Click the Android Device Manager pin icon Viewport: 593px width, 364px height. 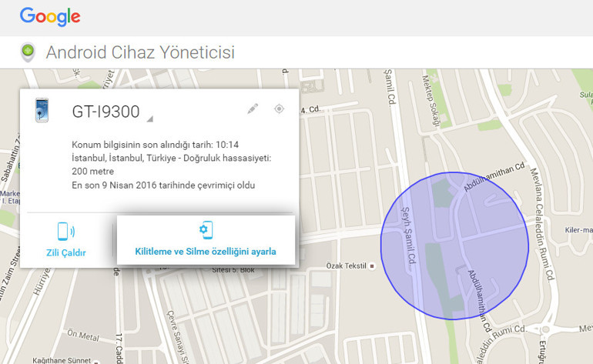[x=28, y=52]
